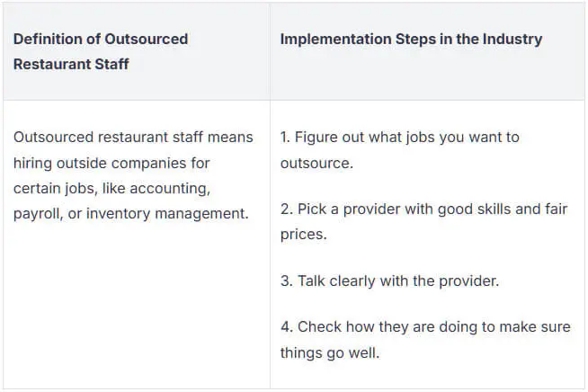Click the line "hiring outside companies for"

pyautogui.click(x=111, y=163)
